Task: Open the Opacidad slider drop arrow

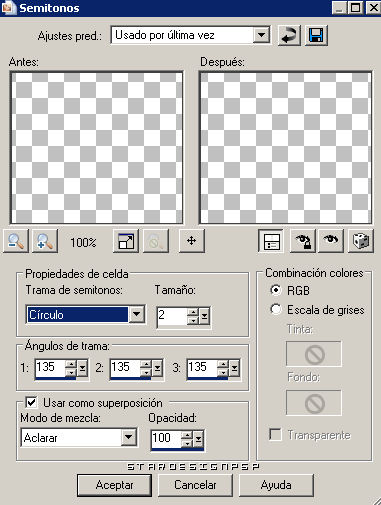Action: click(x=199, y=439)
